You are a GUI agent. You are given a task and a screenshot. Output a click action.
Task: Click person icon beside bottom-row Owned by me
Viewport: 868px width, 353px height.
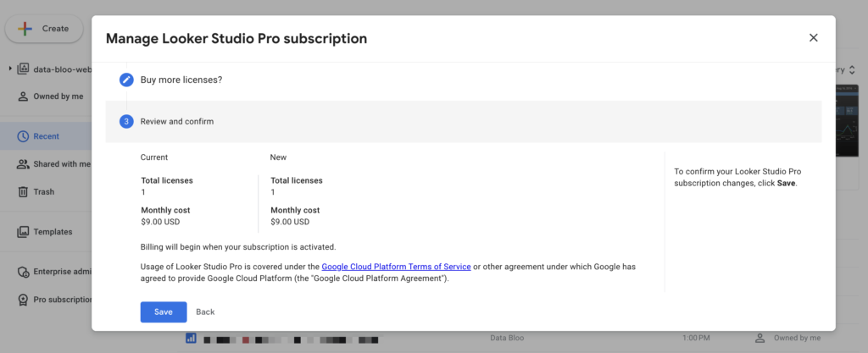pos(760,338)
